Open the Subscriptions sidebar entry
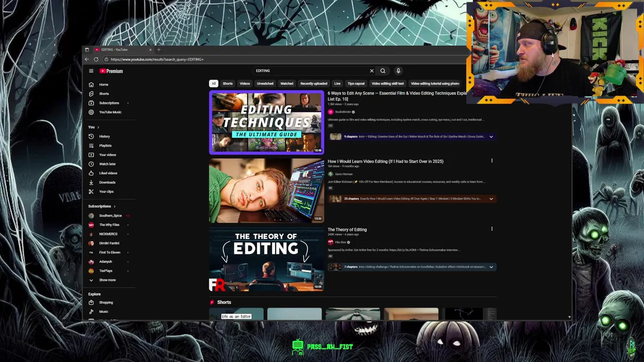Viewport: 644px width, 362px height. coord(109,103)
